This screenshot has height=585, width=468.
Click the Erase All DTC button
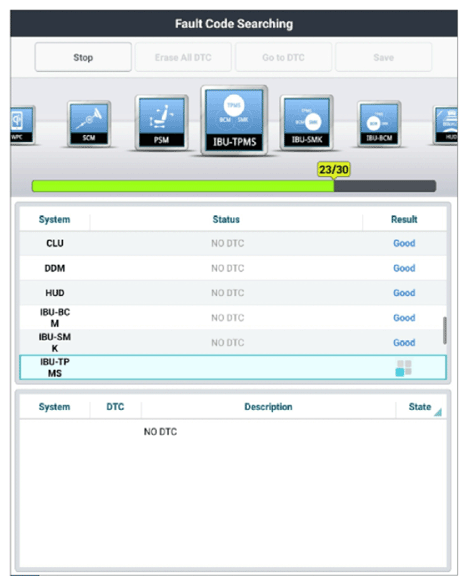click(x=183, y=57)
